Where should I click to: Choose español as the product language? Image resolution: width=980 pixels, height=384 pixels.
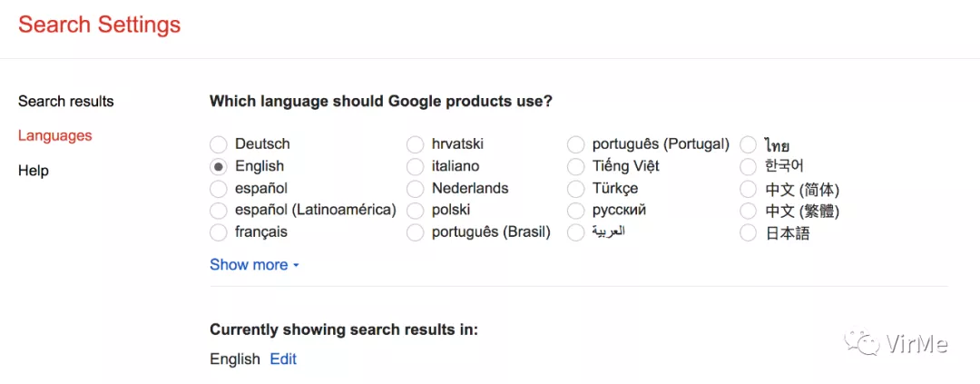pyautogui.click(x=218, y=189)
